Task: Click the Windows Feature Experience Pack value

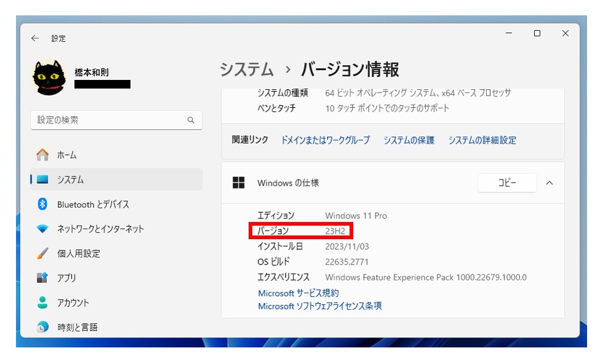Action: [x=426, y=277]
